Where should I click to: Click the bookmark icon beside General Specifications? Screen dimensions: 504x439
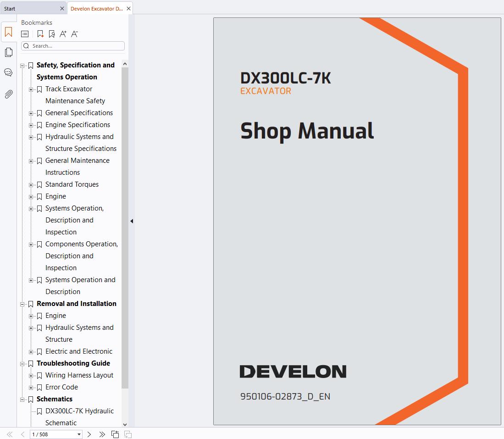pos(39,113)
